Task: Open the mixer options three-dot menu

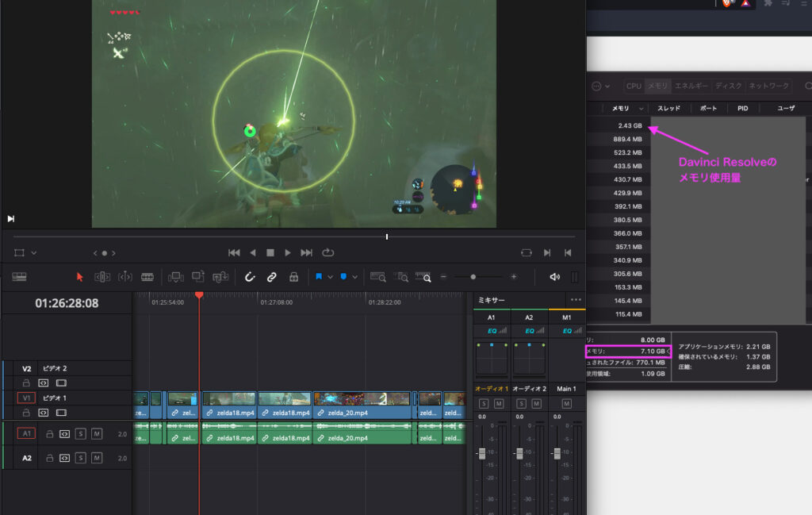Action: click(x=576, y=299)
